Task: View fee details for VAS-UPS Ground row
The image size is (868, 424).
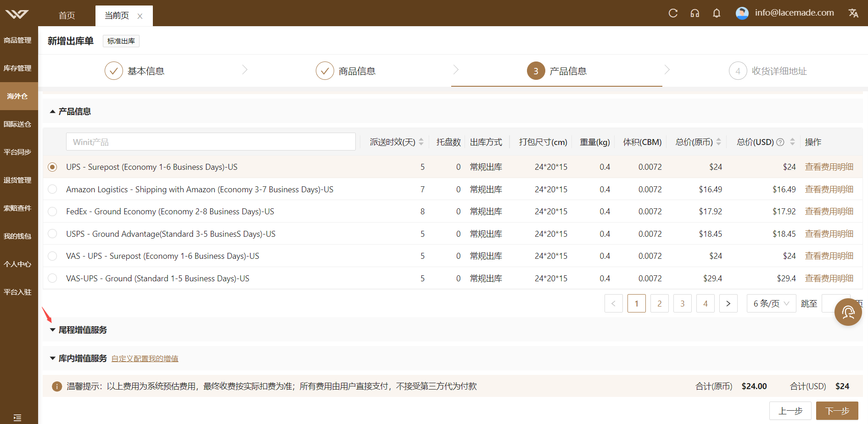Action: coord(829,278)
